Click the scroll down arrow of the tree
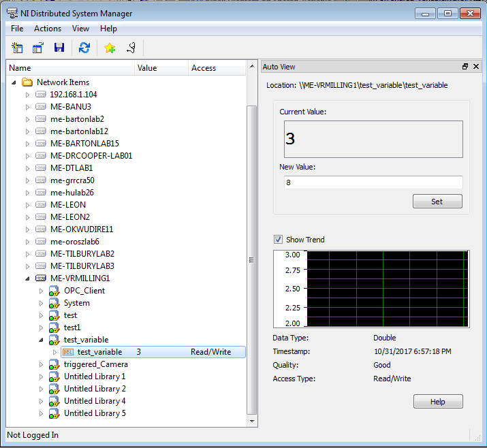The height and width of the screenshot is (448, 487). tap(252, 421)
